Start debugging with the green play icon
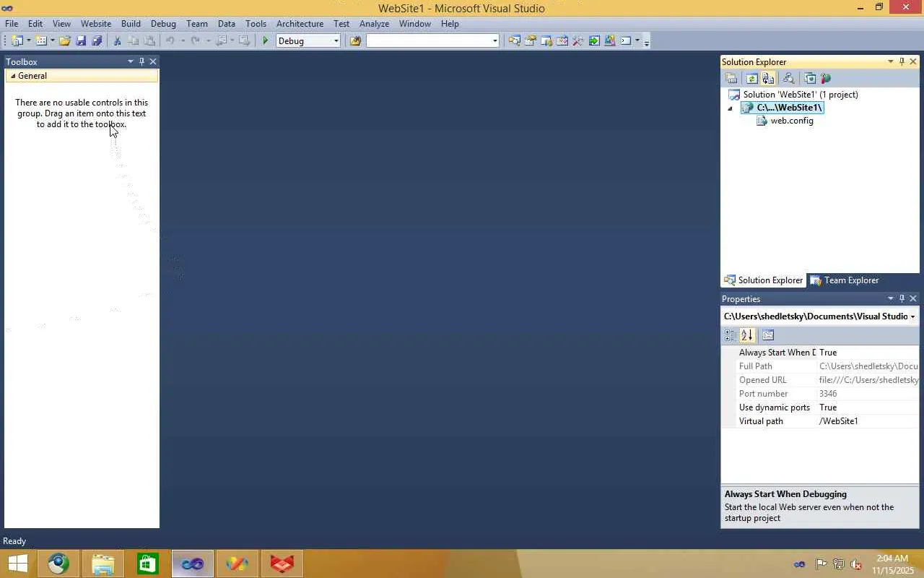The image size is (924, 578). 266,41
